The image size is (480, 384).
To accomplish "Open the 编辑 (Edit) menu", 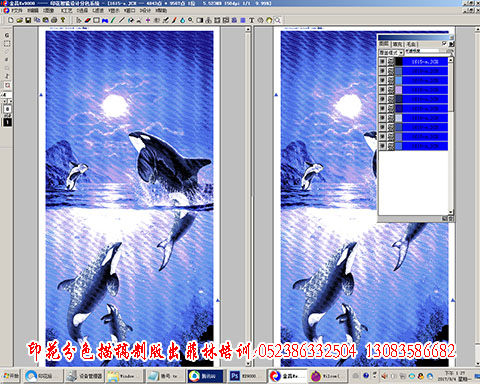I will pyautogui.click(x=33, y=11).
